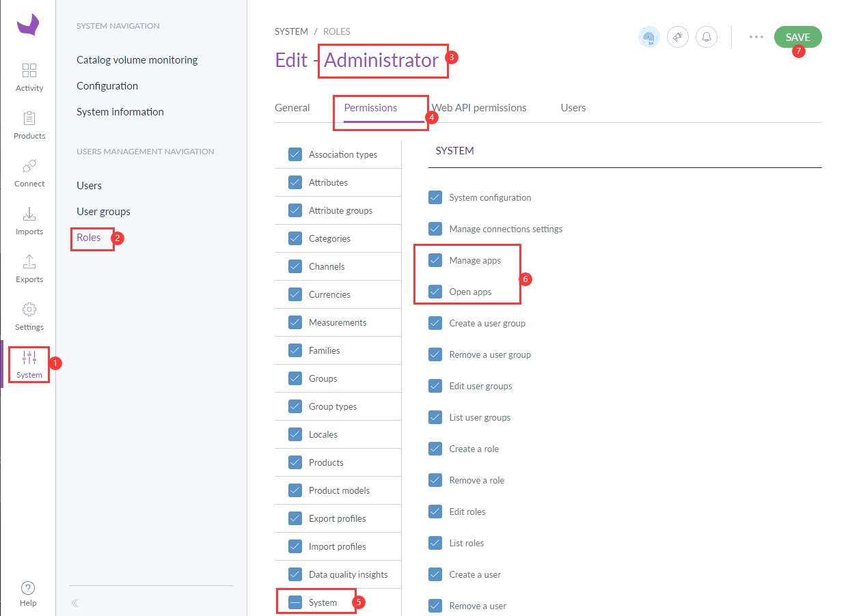Open the Connect plug icon
Viewport: 848px width, 616px height.
[29, 167]
